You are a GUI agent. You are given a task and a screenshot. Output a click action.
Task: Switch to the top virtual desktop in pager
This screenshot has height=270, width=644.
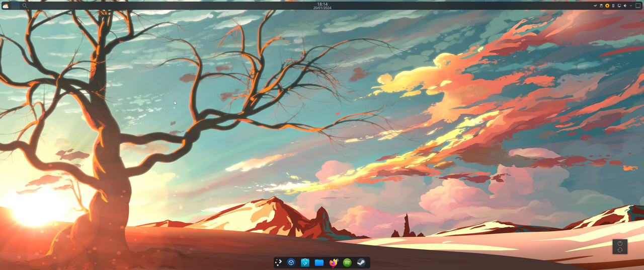point(15,4)
